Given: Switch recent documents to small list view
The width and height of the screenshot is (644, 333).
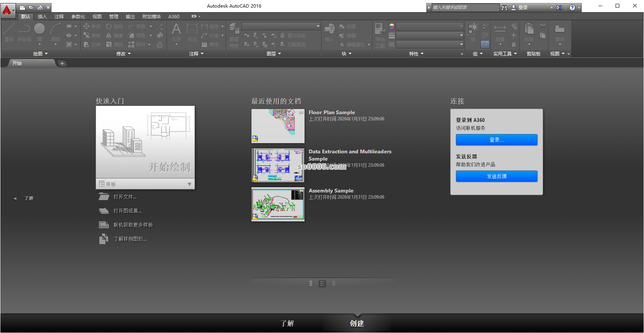Looking at the screenshot, I should pos(333,283).
